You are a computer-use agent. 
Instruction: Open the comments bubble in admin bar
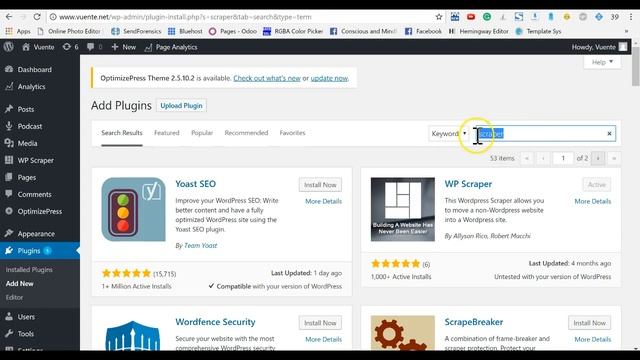pyautogui.click(x=94, y=47)
